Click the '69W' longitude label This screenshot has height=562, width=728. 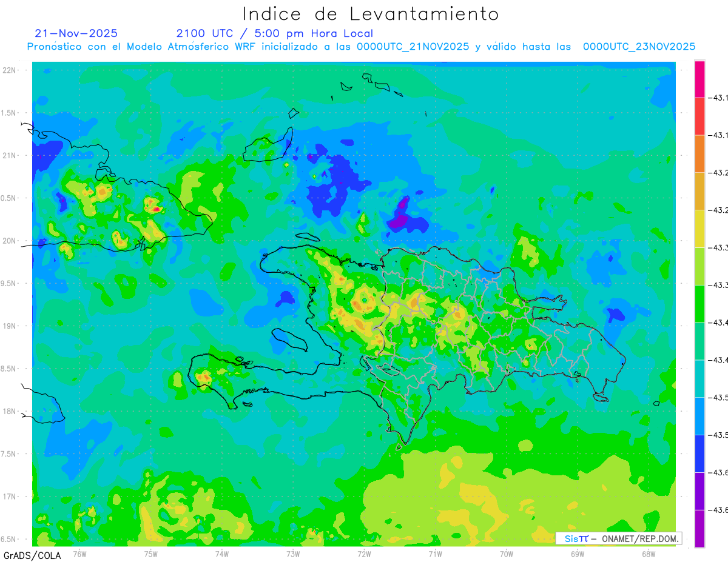[578, 554]
